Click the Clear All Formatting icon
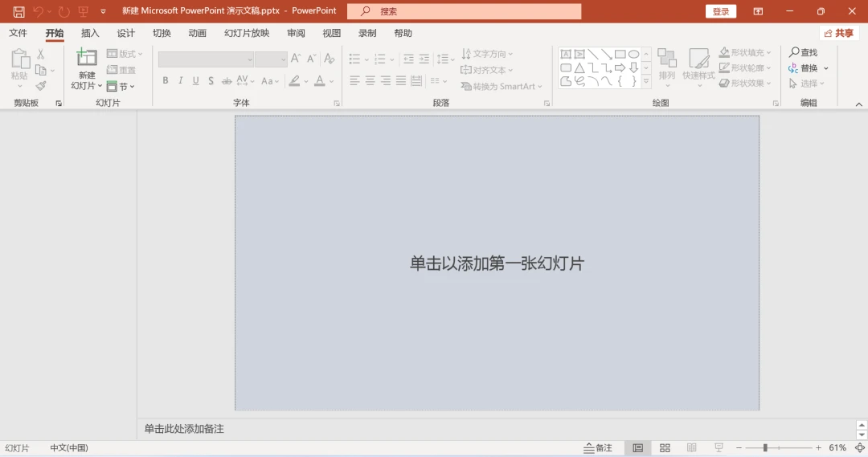The image size is (868, 457). [330, 58]
